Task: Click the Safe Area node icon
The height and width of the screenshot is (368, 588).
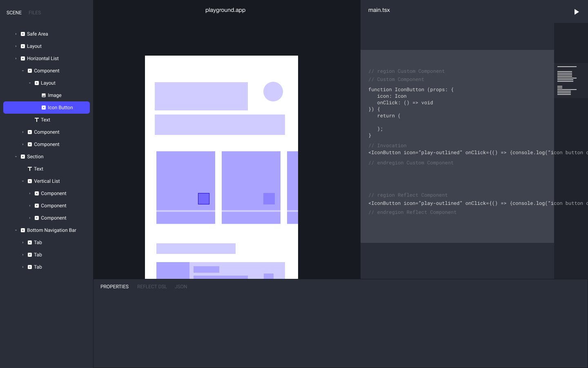Action: pyautogui.click(x=23, y=34)
